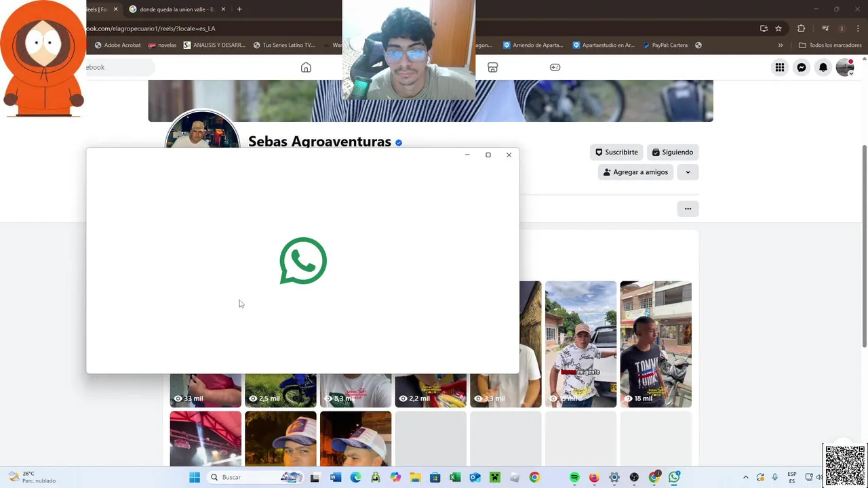
Task: Open Apartaestudio en Ar... bookmark
Action: [604, 45]
